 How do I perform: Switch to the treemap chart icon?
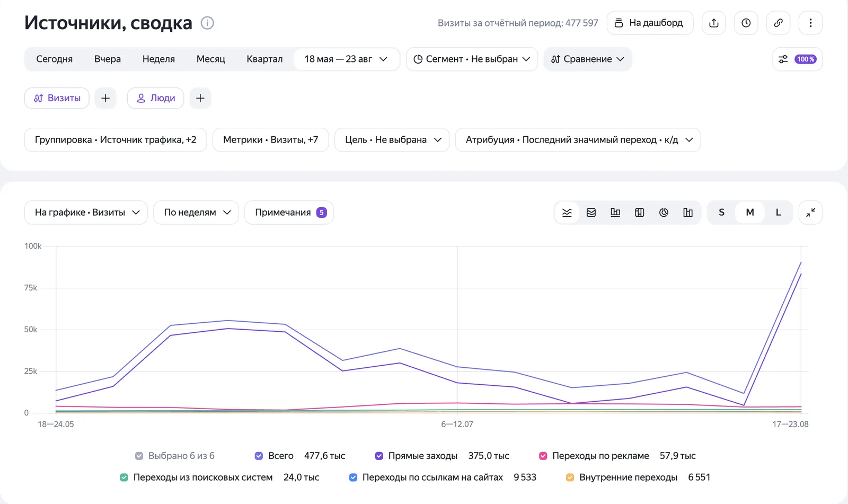coord(640,213)
